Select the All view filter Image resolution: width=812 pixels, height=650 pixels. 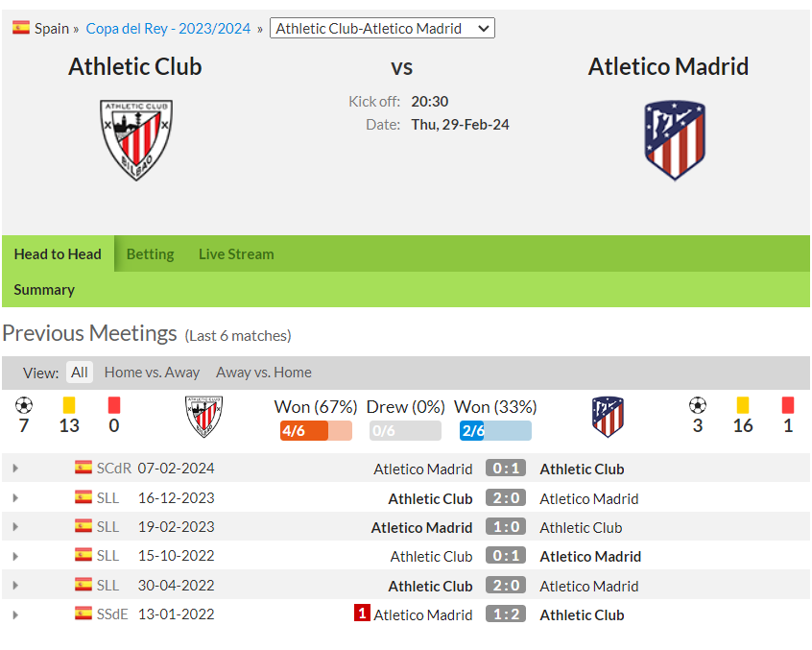click(80, 373)
